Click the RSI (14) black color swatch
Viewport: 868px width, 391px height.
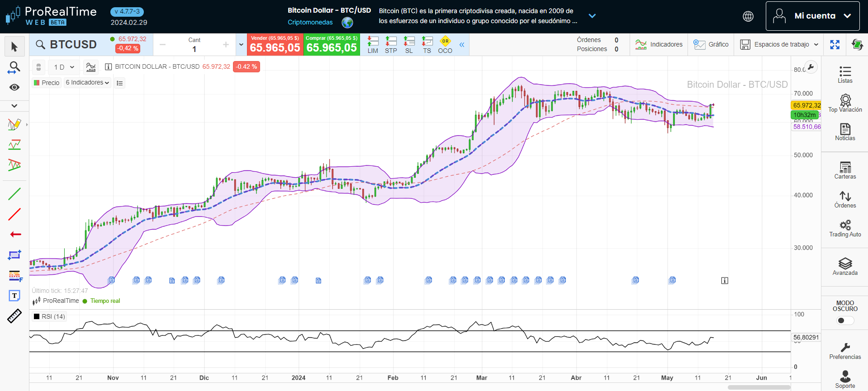(37, 316)
